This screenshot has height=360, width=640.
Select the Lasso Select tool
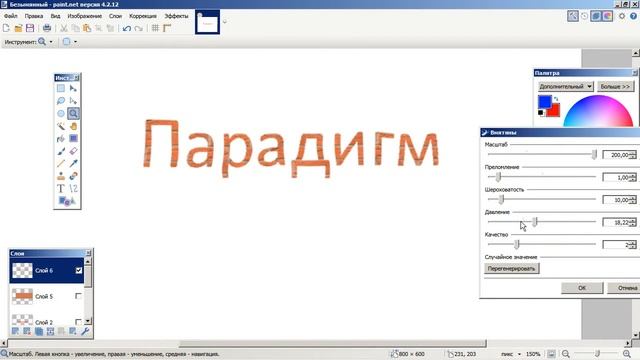point(61,101)
